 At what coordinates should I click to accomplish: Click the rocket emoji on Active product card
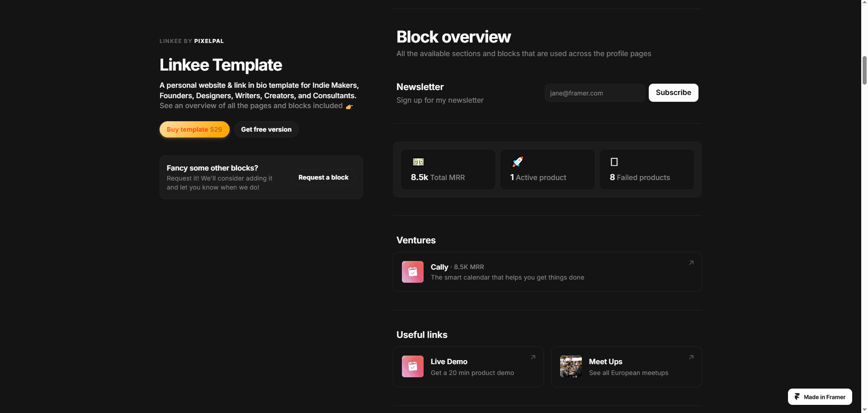click(518, 162)
